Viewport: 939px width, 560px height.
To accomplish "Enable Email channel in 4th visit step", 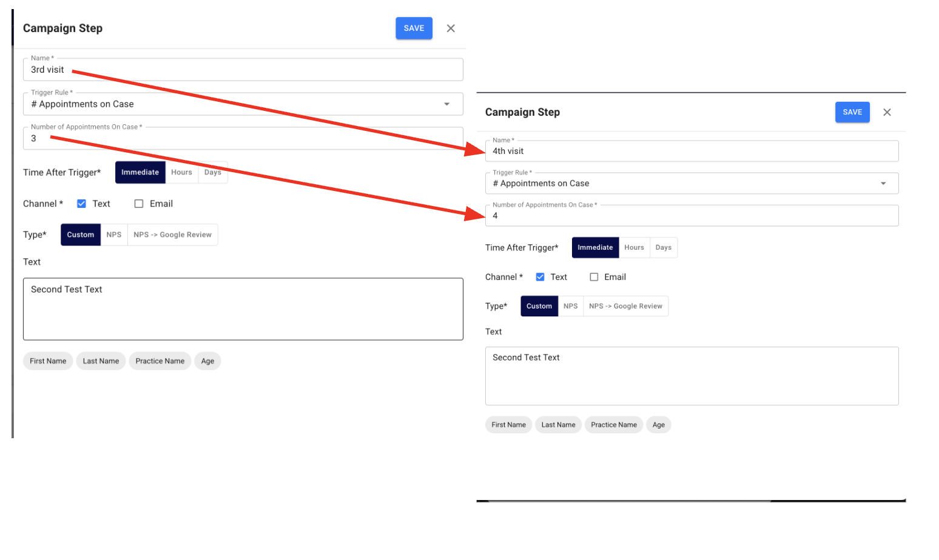I will [x=594, y=277].
